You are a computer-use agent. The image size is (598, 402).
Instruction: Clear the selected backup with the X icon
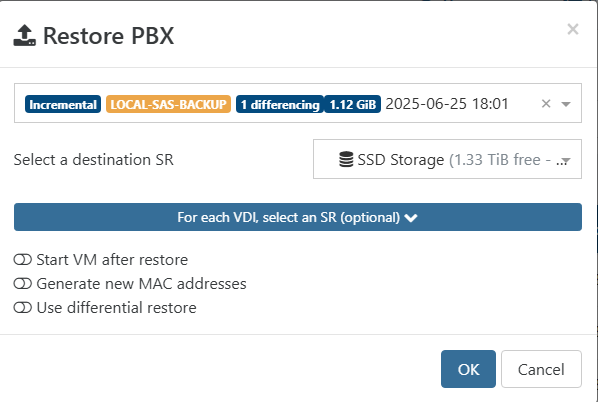546,103
